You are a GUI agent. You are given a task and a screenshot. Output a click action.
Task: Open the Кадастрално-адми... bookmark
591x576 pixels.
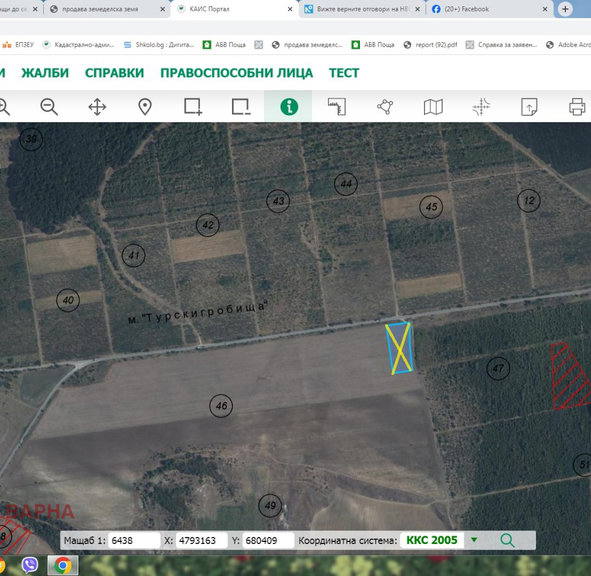pyautogui.click(x=78, y=44)
